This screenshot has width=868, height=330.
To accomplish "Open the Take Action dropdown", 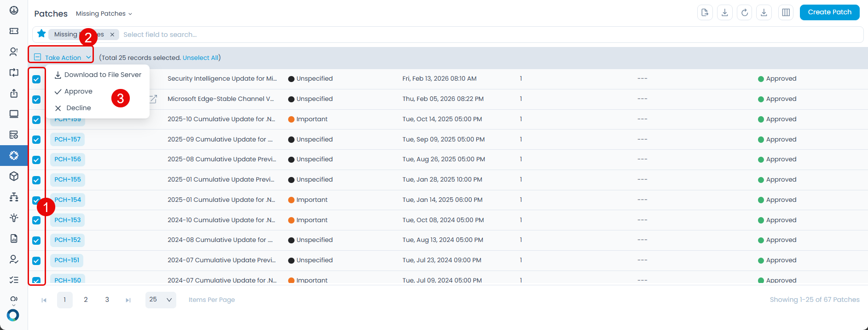I will click(63, 58).
